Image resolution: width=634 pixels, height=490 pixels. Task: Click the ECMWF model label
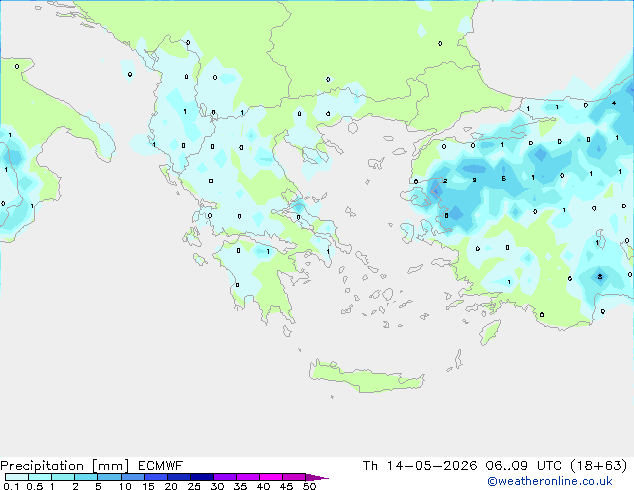[160, 466]
